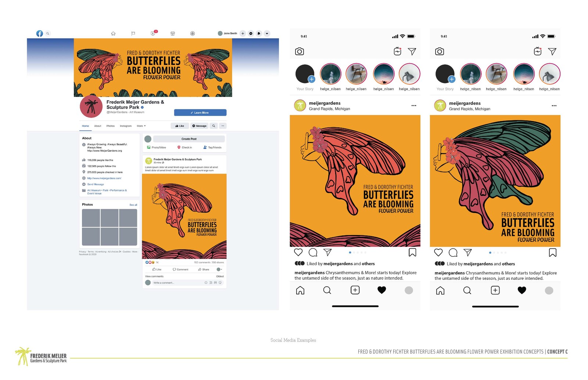
Task: Click Share on the Facebook post
Action: point(204,269)
